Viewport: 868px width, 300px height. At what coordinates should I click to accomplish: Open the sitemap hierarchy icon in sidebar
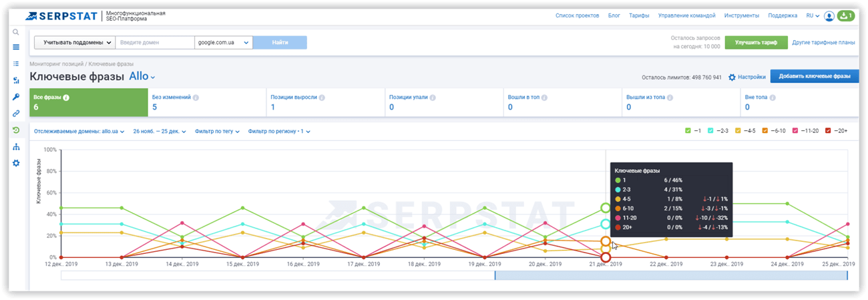point(16,147)
